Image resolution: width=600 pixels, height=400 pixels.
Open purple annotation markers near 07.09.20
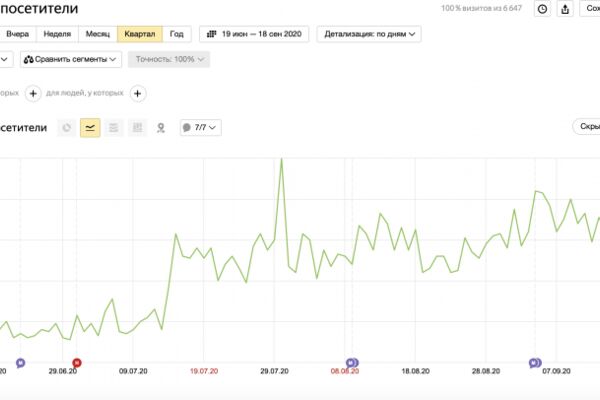[535, 362]
